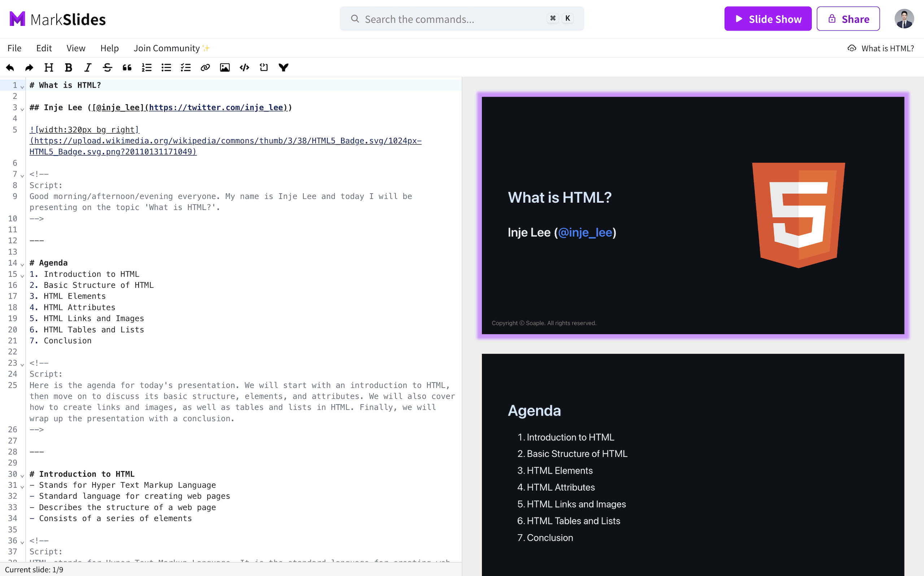Click the cloud sync icon
The width and height of the screenshot is (924, 576).
point(852,48)
